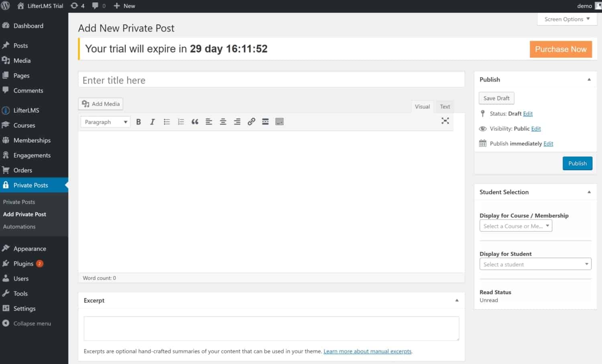Screen dimensions: 602x364
Task: Click the WordPress logo icon
Action: (5, 6)
